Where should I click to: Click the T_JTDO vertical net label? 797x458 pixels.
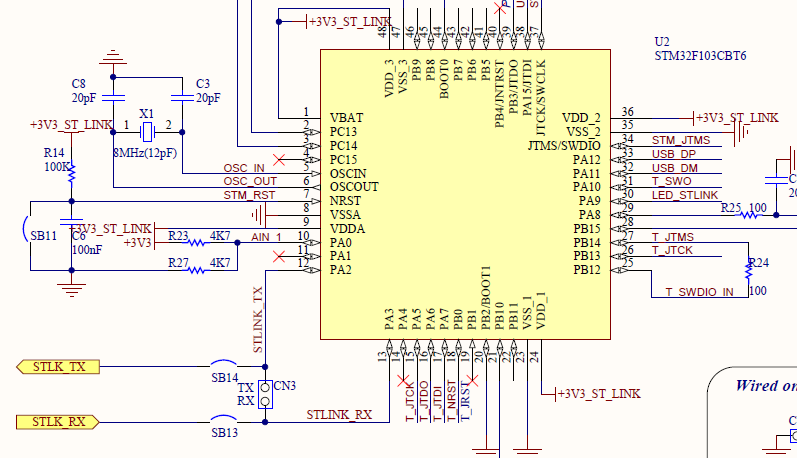[x=424, y=401]
